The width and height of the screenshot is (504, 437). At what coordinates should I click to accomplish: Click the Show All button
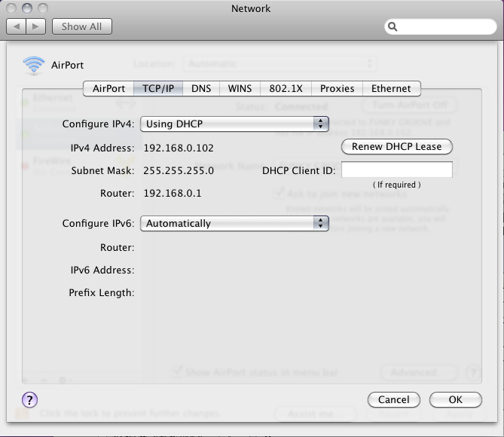[81, 26]
